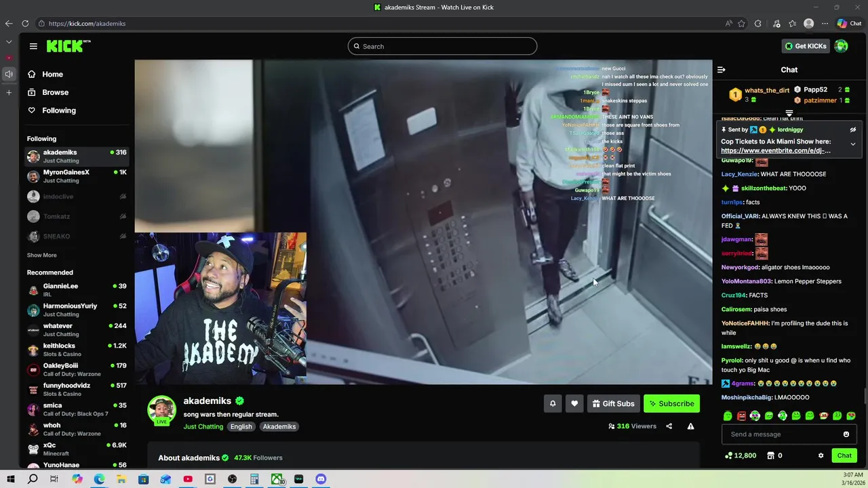Open chat settings gear icon
868x488 pixels.
tap(821, 455)
